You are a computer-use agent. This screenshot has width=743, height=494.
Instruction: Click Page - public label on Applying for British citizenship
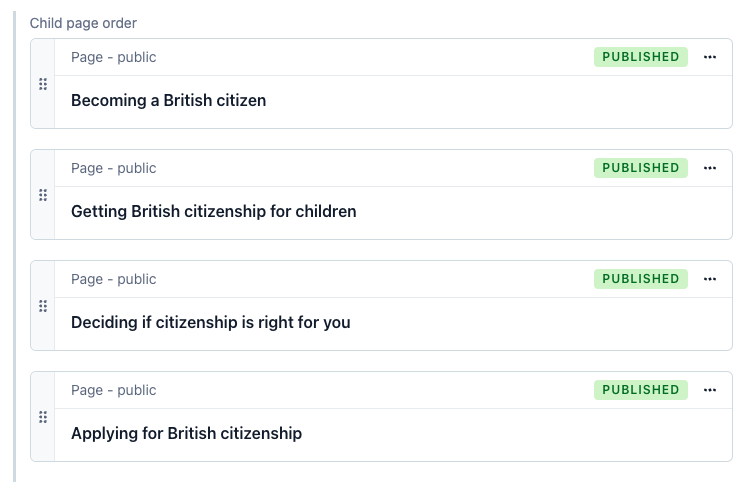pyautogui.click(x=113, y=390)
